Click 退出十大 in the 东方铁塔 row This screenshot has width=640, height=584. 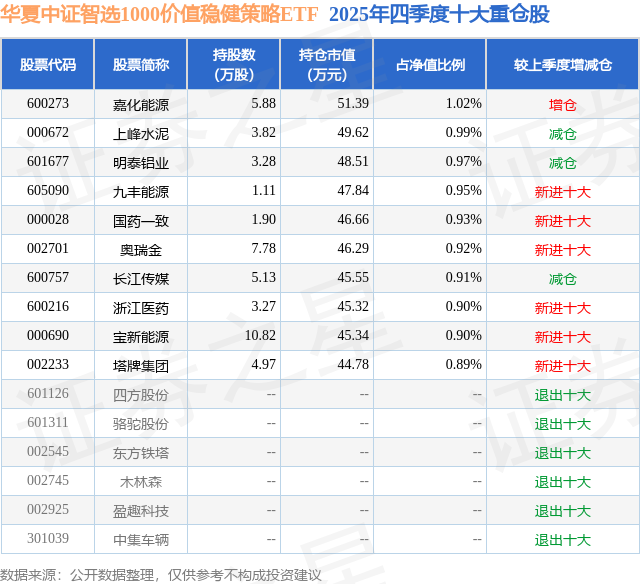click(563, 452)
